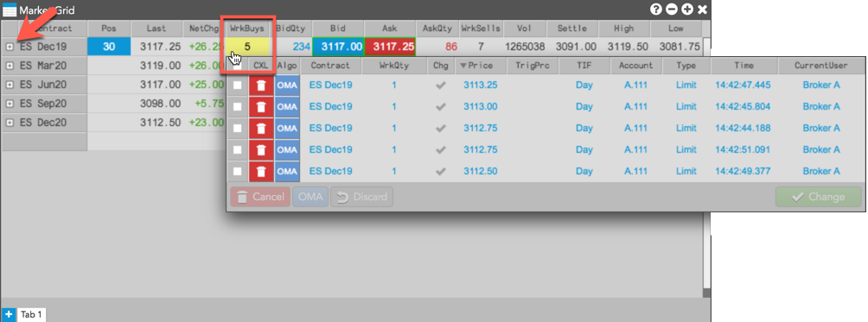
Task: Click the red Ask cell 3117.25
Action: [390, 47]
